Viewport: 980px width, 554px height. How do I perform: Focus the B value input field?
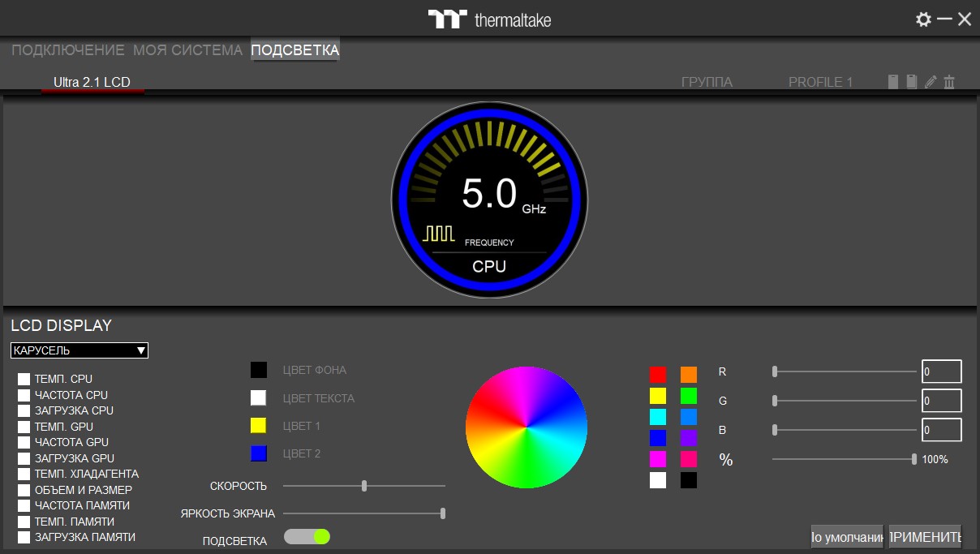(942, 430)
